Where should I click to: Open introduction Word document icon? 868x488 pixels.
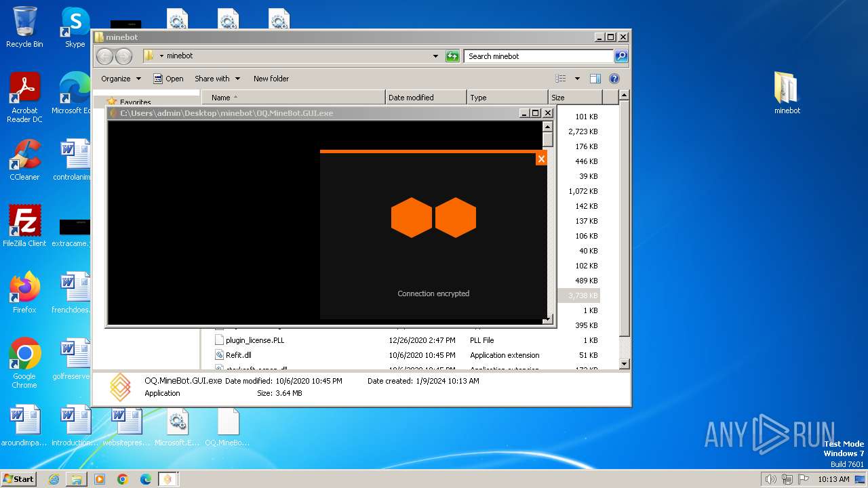point(75,426)
